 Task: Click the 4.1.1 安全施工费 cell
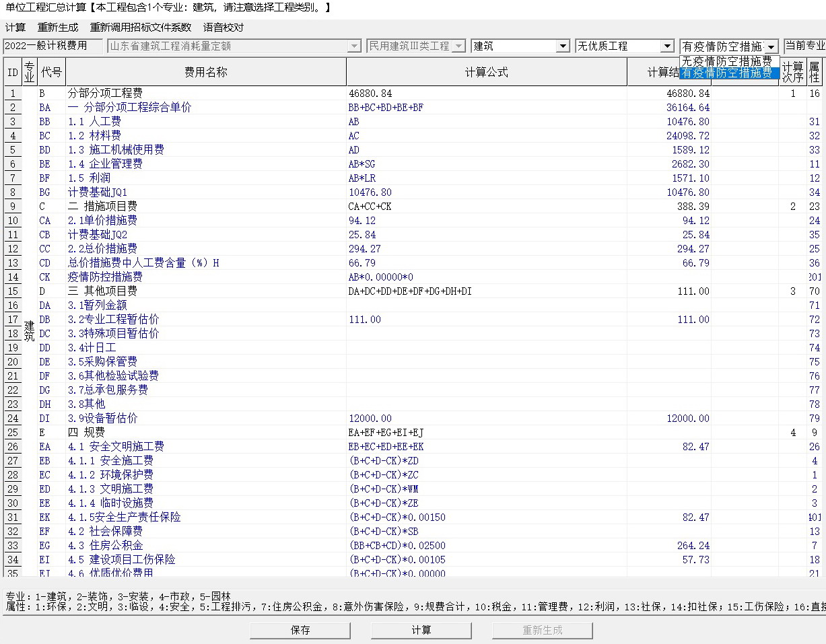206,461
